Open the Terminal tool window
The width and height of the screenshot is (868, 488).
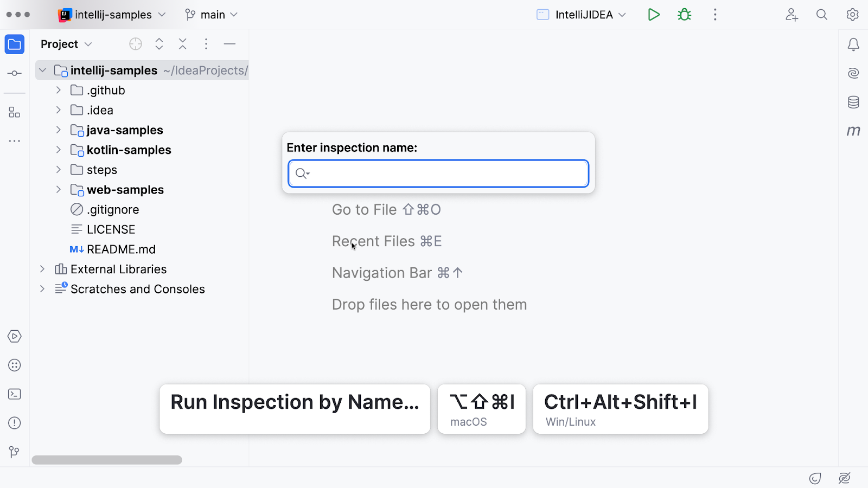click(15, 394)
